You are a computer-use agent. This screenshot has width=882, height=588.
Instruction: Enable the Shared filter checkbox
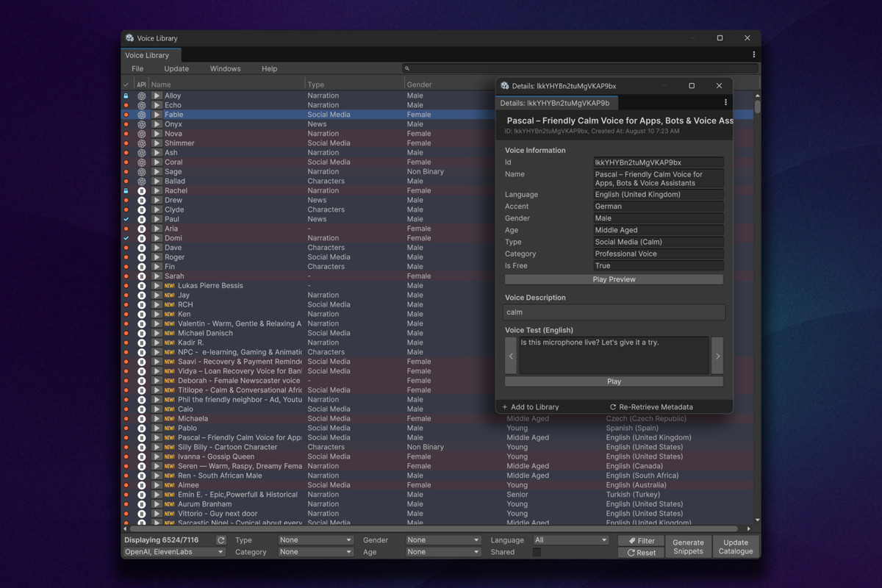click(x=536, y=551)
